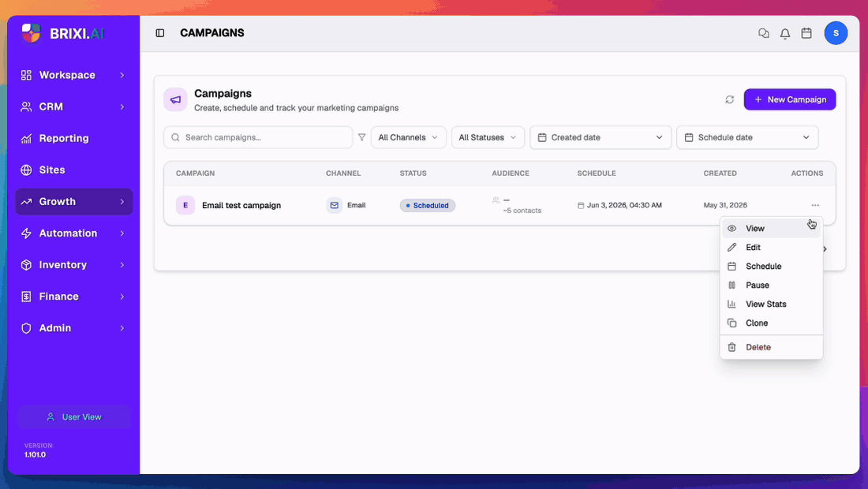This screenshot has width=868, height=489.
Task: Open the All Channels dropdown
Action: click(x=409, y=137)
